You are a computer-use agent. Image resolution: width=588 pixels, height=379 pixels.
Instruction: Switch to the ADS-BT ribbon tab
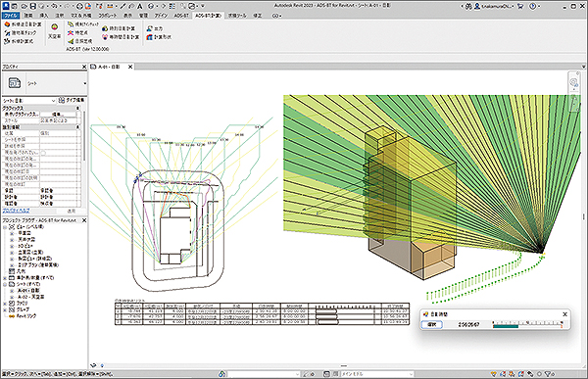(181, 16)
